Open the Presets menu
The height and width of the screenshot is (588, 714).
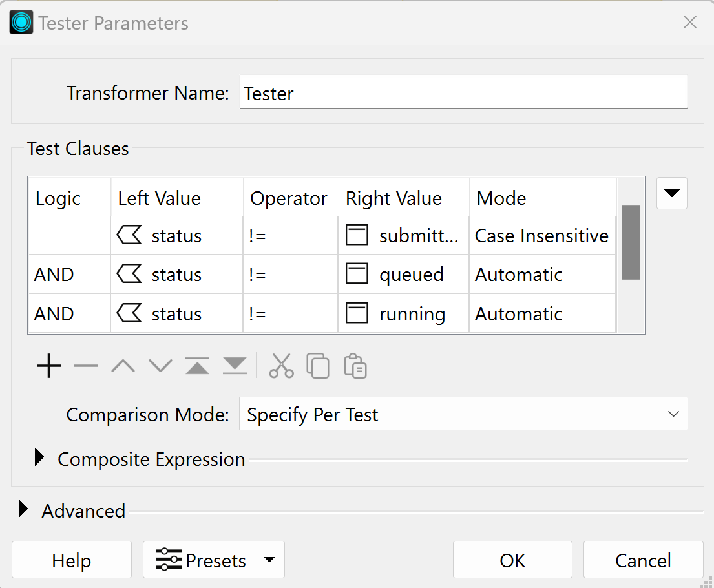213,560
